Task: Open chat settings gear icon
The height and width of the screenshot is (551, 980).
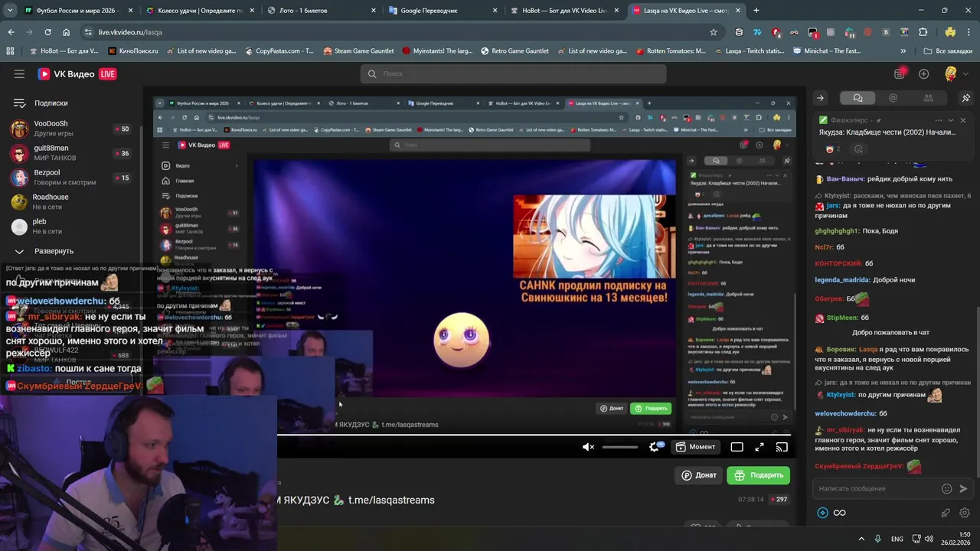Action: pos(965,513)
